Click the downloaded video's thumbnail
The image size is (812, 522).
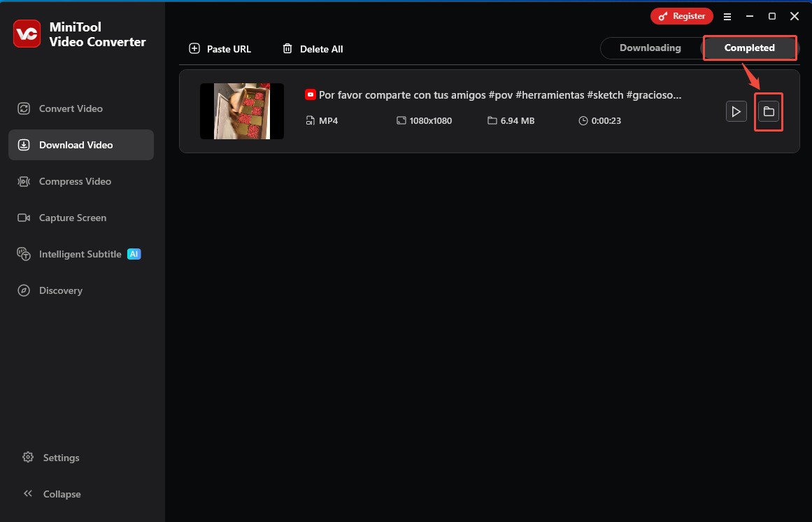(241, 111)
